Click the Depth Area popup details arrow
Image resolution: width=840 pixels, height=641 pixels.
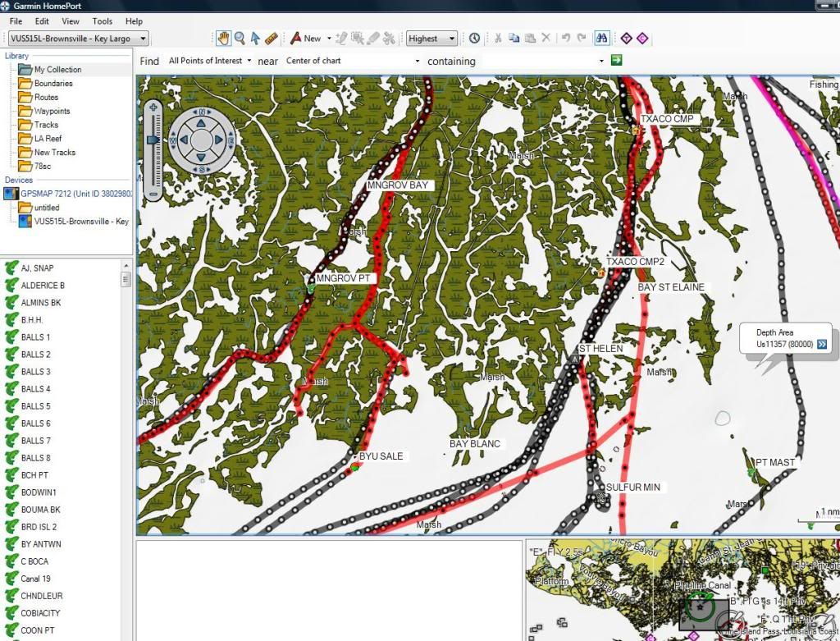click(x=822, y=344)
